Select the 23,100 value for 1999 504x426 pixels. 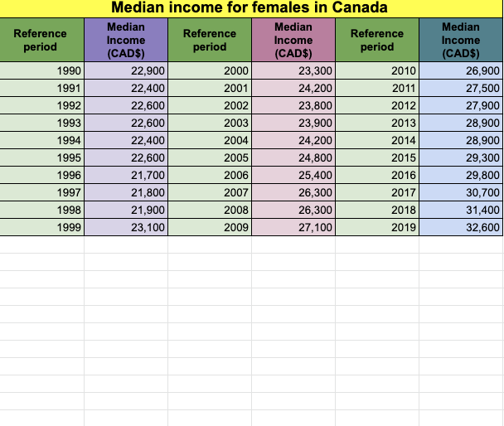point(126,227)
